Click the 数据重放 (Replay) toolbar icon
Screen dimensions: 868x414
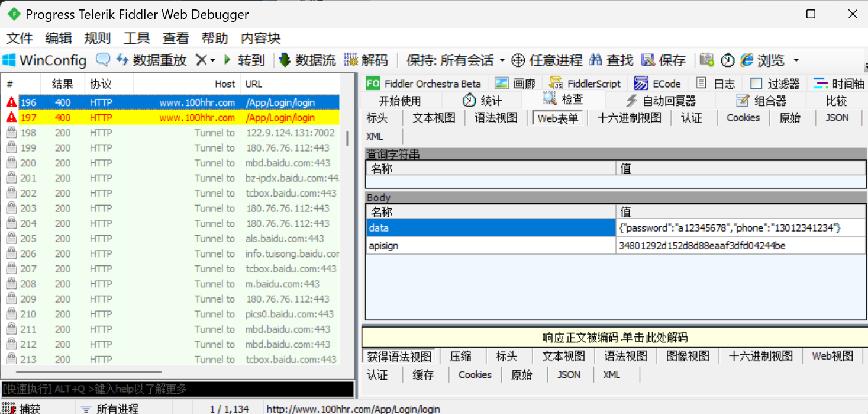(x=122, y=60)
